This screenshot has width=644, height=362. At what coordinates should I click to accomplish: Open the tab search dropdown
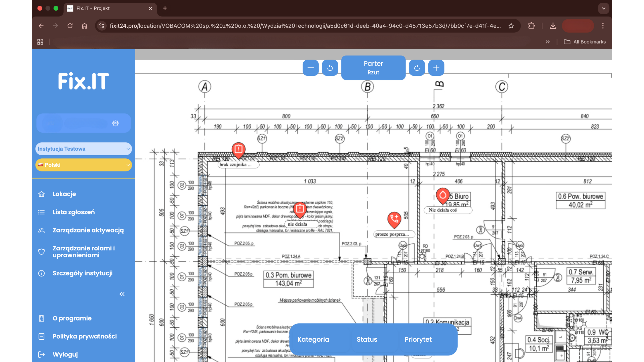603,8
